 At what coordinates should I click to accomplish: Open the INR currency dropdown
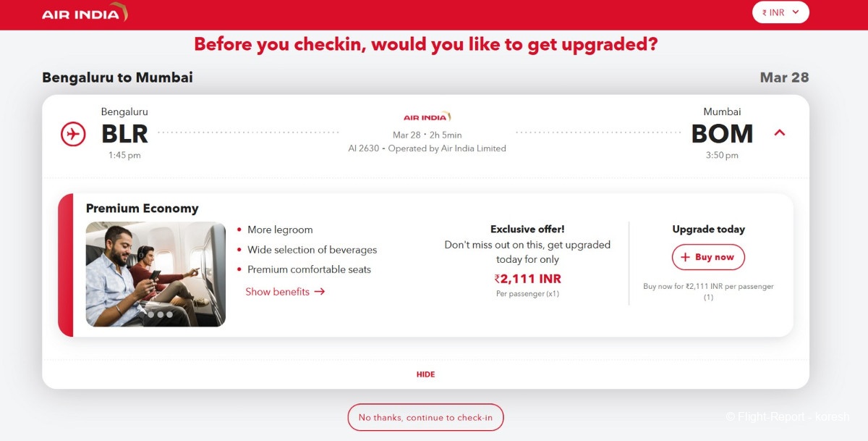coord(780,12)
